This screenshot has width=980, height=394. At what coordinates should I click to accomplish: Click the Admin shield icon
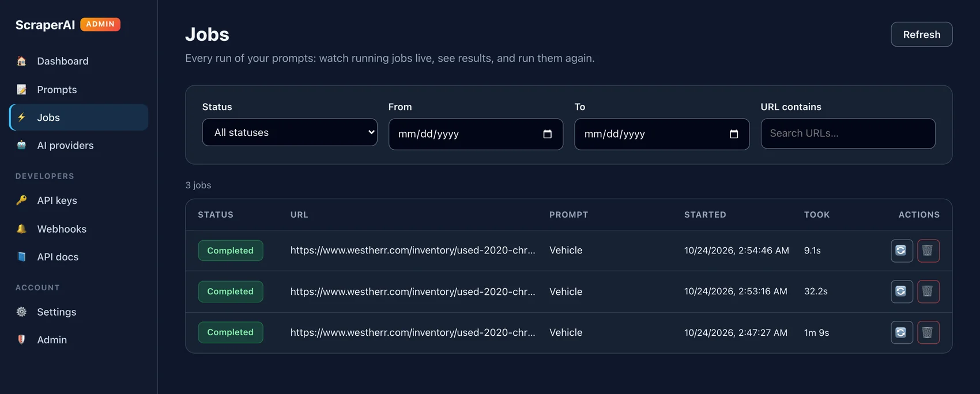point(21,340)
